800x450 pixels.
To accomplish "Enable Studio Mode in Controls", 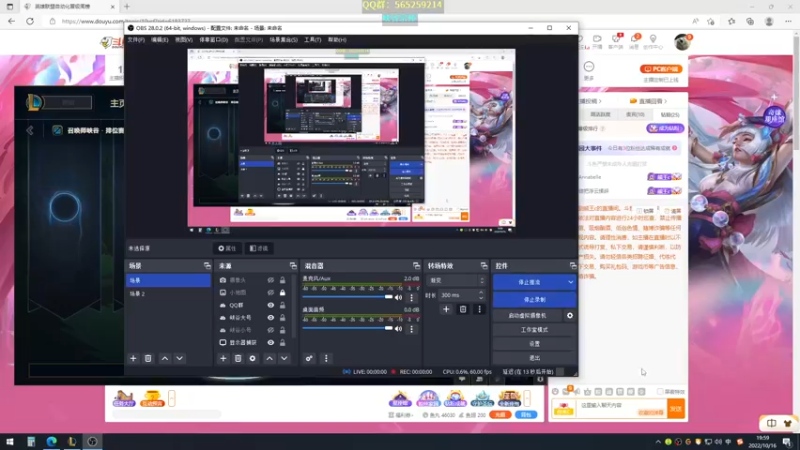I will pos(535,330).
